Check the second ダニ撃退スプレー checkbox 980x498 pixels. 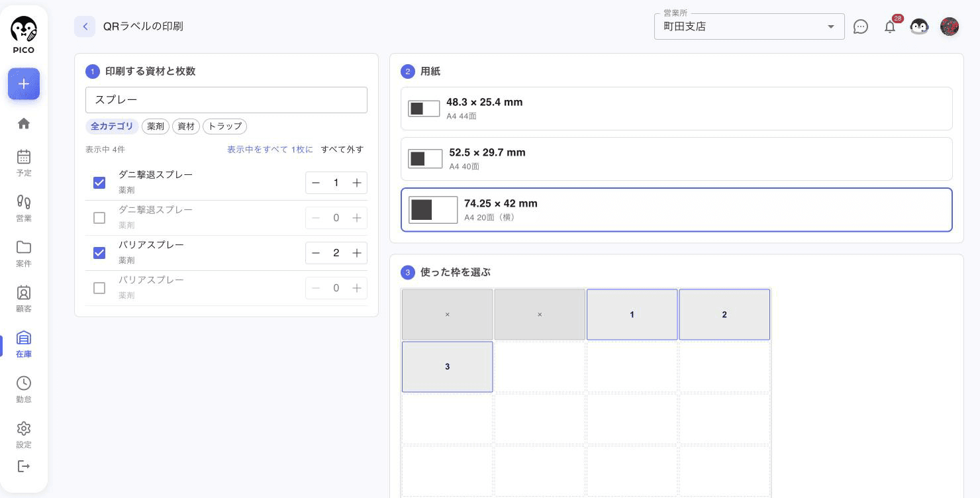coord(99,218)
